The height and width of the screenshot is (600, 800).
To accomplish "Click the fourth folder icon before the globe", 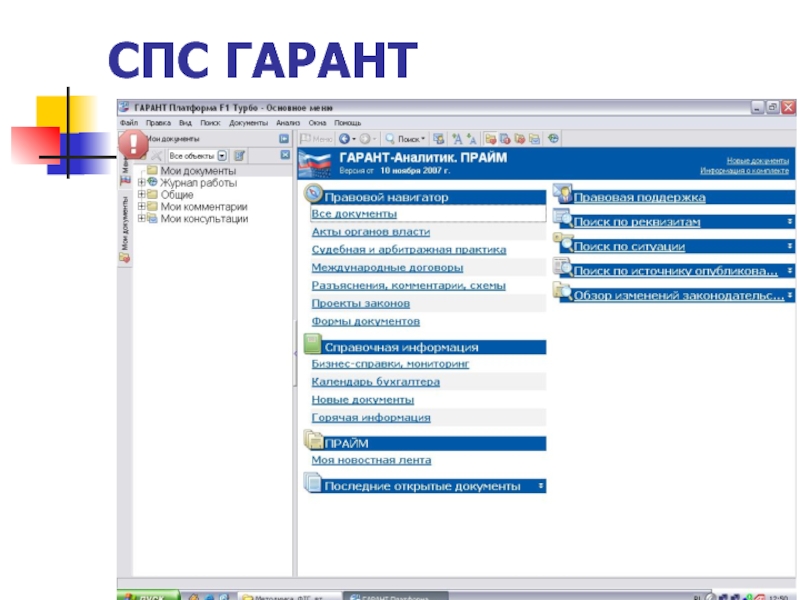I will (x=534, y=139).
